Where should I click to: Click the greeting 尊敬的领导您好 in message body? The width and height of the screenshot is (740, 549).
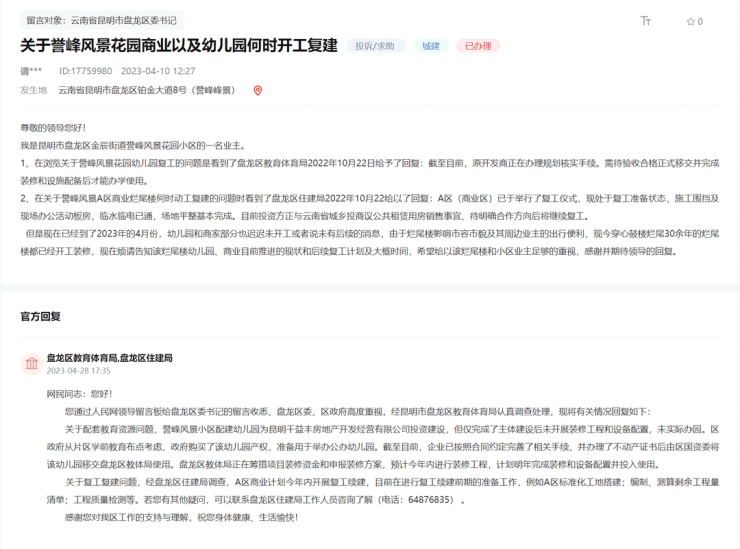tap(53, 128)
